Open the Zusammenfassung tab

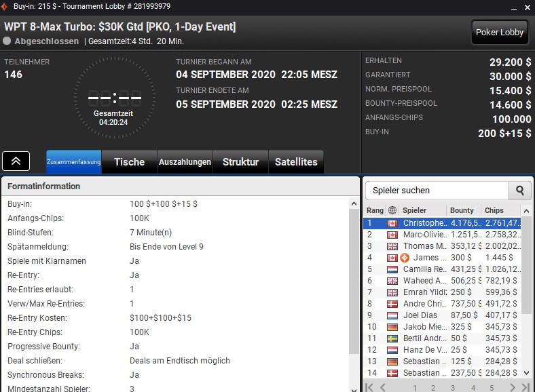pyautogui.click(x=74, y=161)
